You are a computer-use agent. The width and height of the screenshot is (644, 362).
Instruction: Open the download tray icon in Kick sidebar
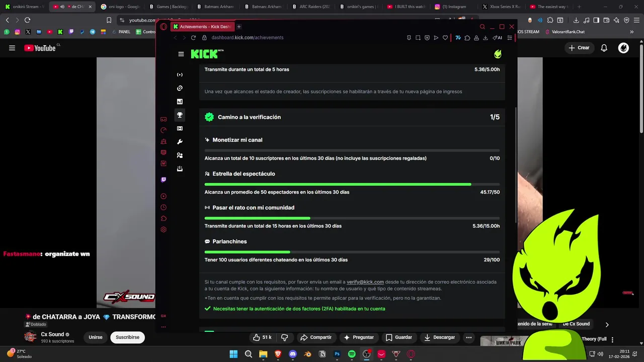pos(180,169)
